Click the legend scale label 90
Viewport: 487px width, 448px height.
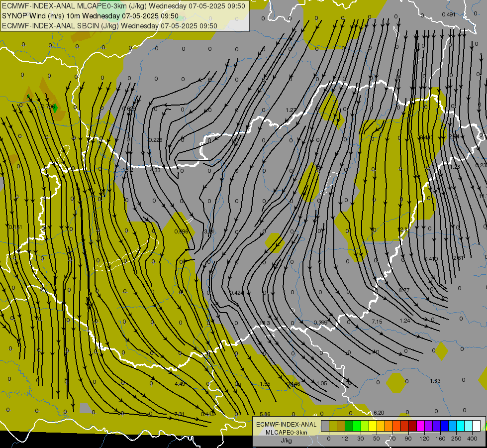pyautogui.click(x=408, y=439)
